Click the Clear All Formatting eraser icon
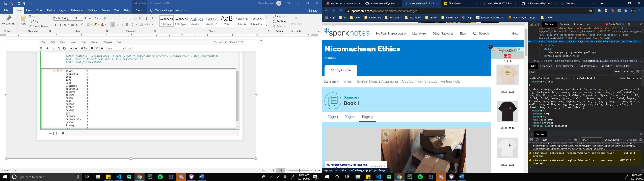Image resolution: width=644 pixels, height=181 pixels. [105, 18]
